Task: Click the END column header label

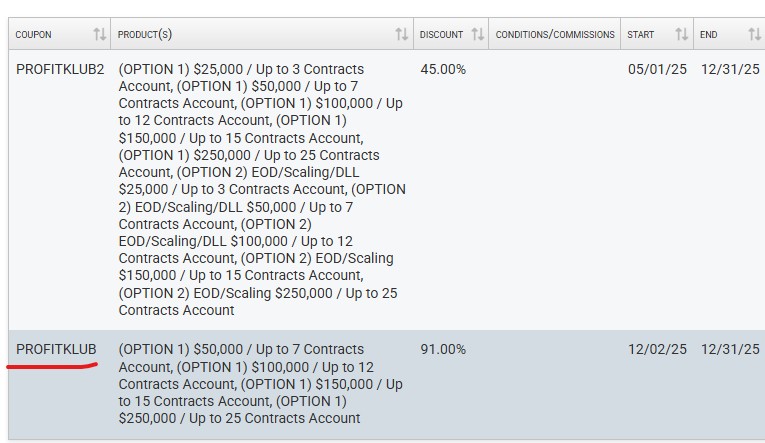Action: point(709,35)
